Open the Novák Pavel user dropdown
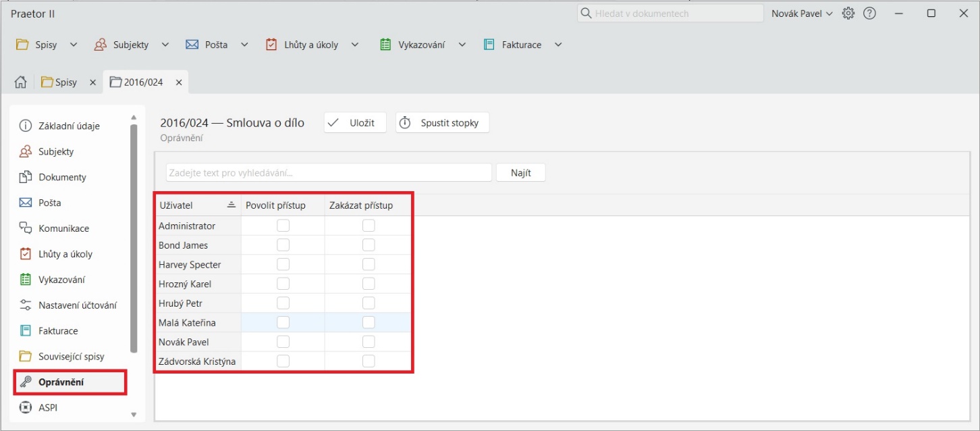This screenshot has height=431, width=980. (802, 14)
